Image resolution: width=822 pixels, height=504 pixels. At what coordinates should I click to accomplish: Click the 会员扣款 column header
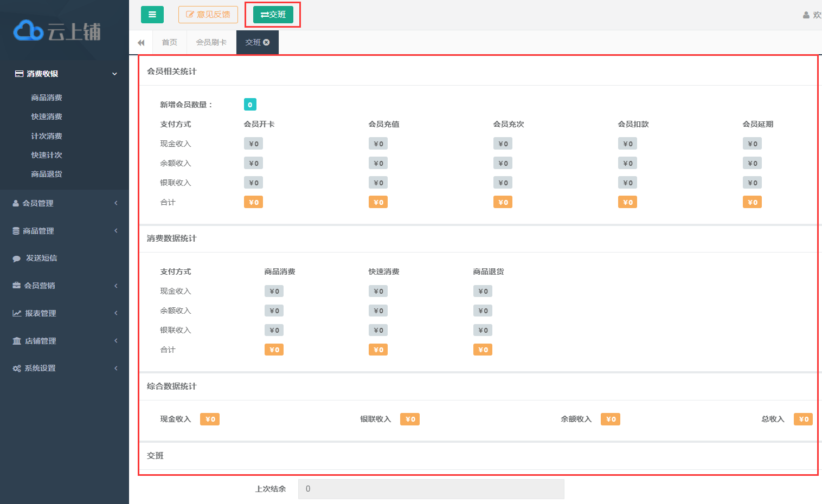(633, 124)
